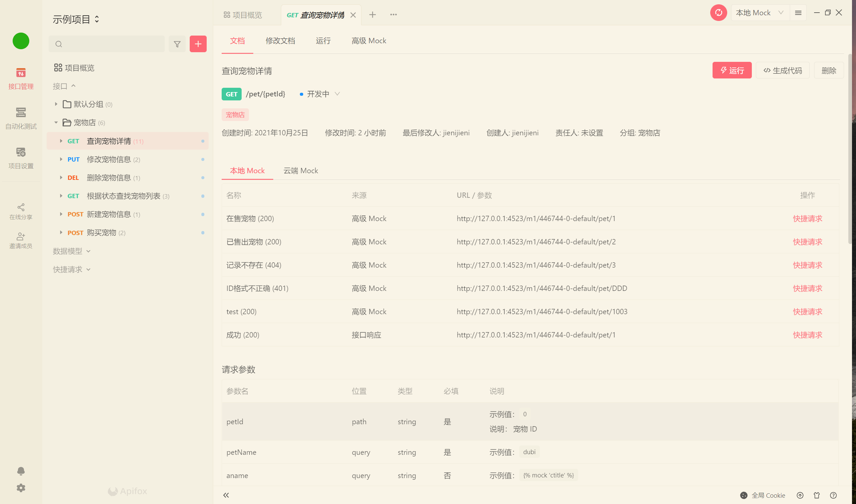Screen dimensions: 856x504
Task: Click the 在线分享 sidebar icon
Action: [x=21, y=210]
